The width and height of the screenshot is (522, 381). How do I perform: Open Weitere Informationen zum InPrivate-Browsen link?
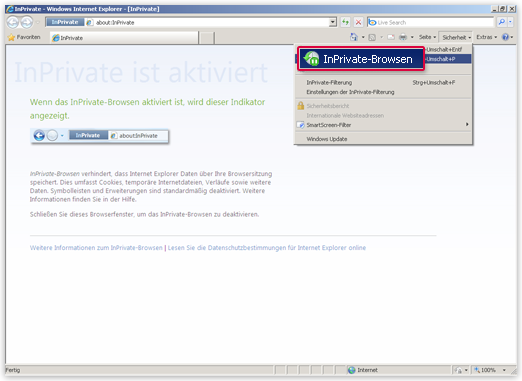[96, 248]
